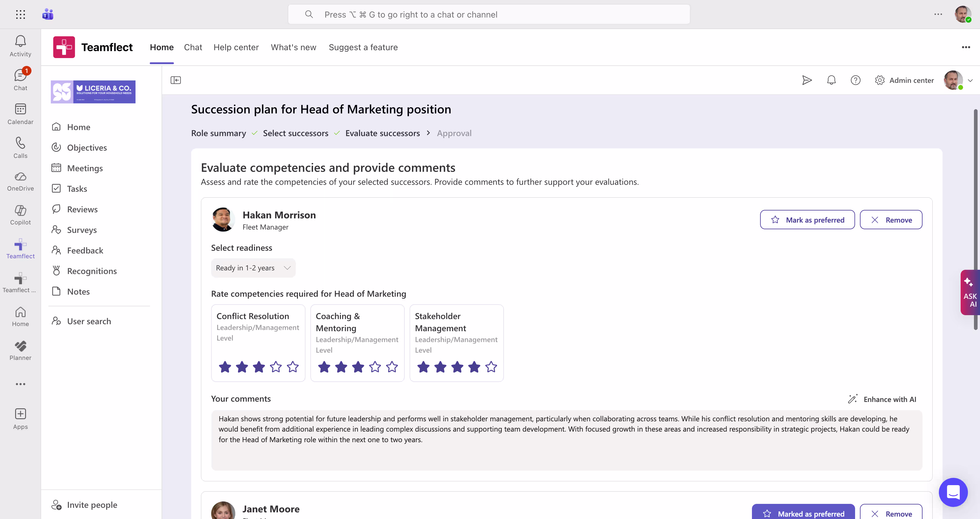Open Teamflect tab more options ellipsis
The height and width of the screenshot is (519, 980).
click(966, 47)
